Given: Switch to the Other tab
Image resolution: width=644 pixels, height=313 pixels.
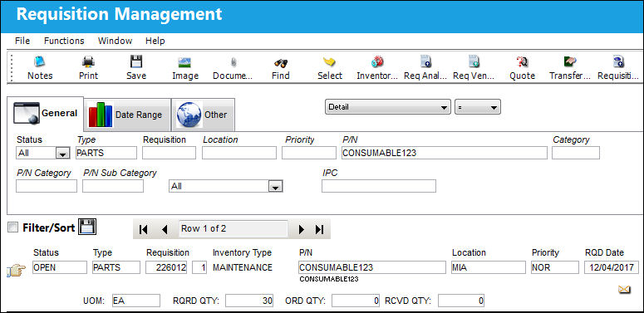Looking at the screenshot, I should click(x=203, y=115).
